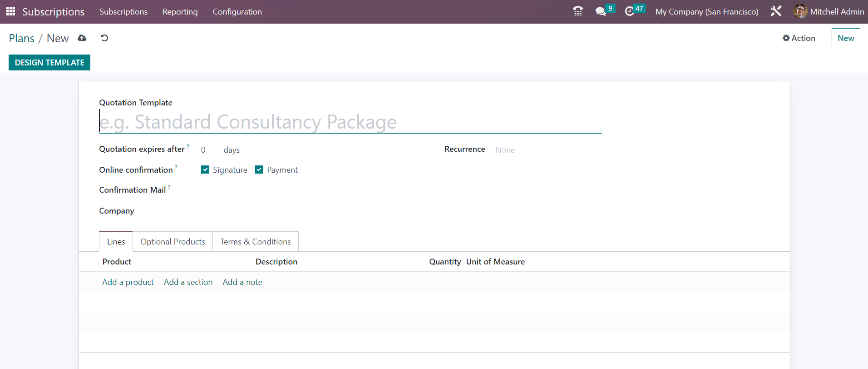Screen dimensions: 868x369
Task: Go back to Plans breadcrumb
Action: pos(22,38)
